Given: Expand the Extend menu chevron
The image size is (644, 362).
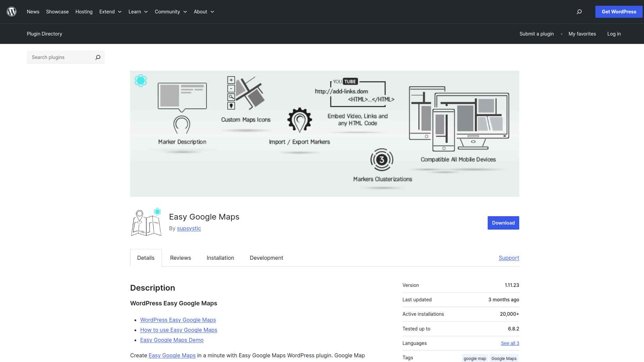Looking at the screenshot, I should [x=120, y=12].
